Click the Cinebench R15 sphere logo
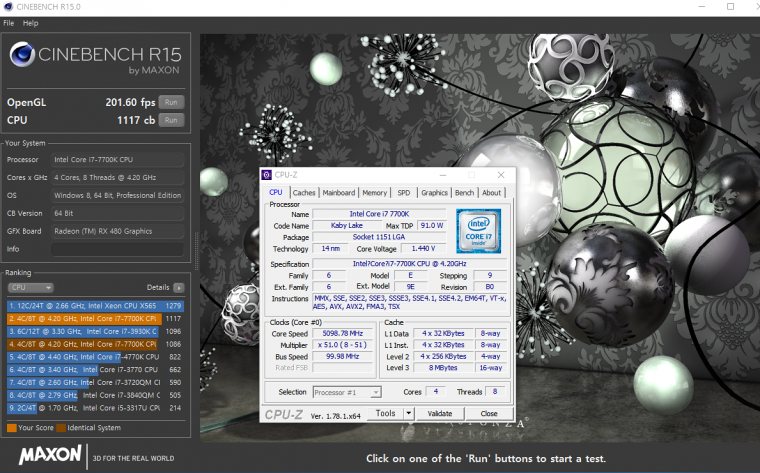 click(22, 54)
